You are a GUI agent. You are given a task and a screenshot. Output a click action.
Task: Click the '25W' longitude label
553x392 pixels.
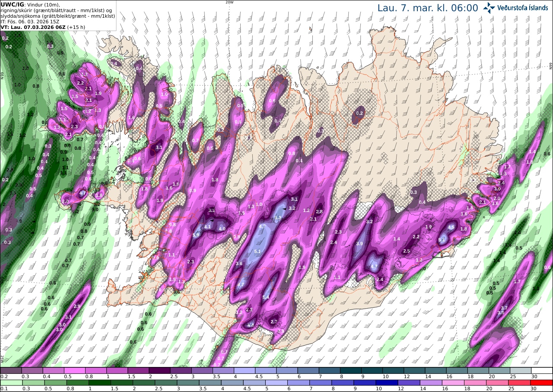2,359
